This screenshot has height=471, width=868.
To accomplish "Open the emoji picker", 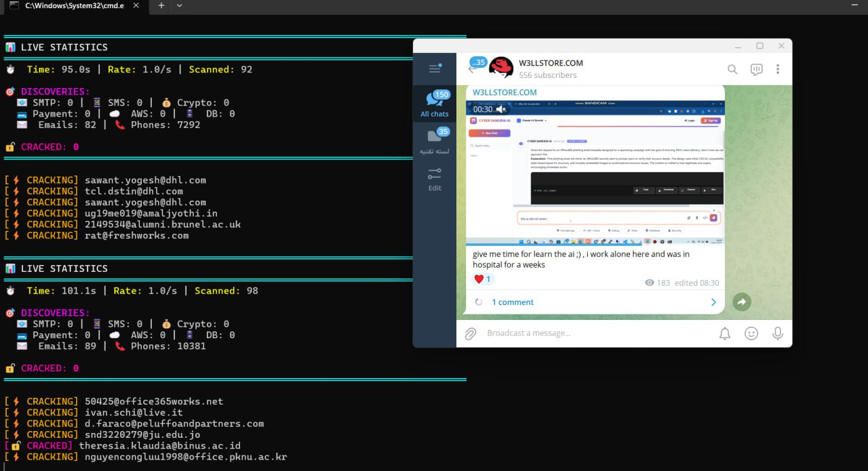I will click(751, 333).
